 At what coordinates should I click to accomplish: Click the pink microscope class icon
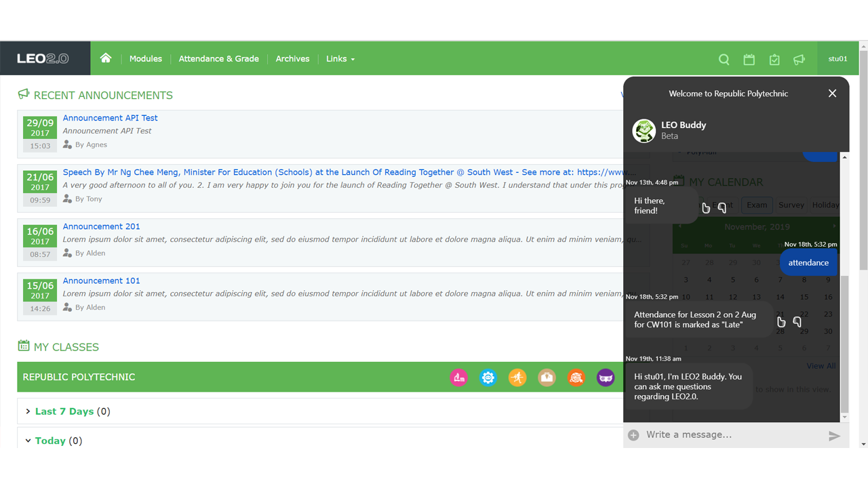point(459,378)
